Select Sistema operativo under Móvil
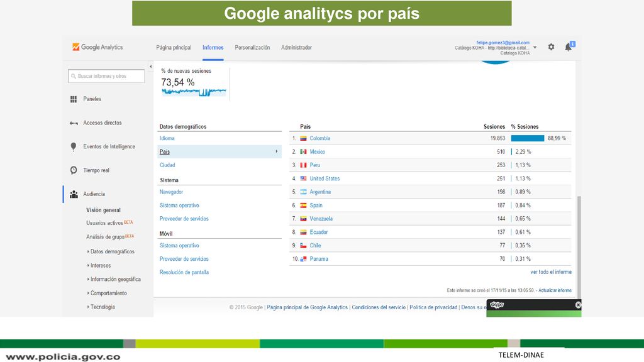 179,246
